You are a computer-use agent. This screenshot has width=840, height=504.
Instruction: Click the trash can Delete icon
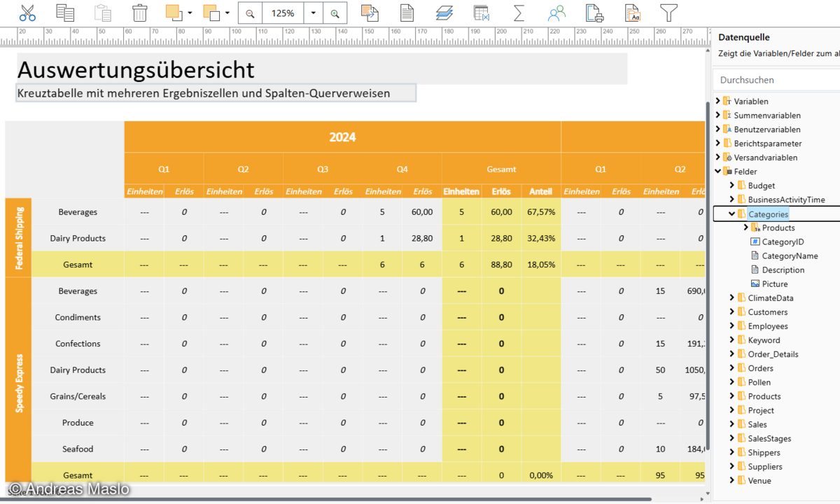(140, 13)
